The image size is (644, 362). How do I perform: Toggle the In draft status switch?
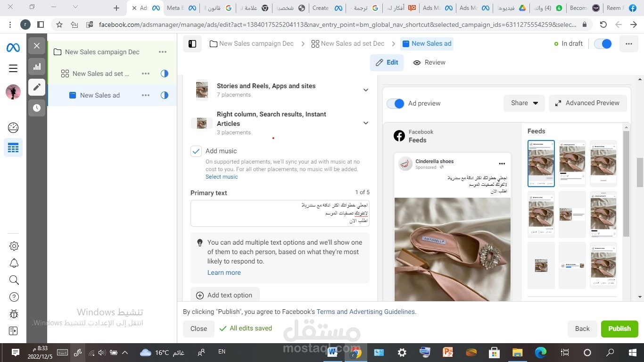pyautogui.click(x=602, y=43)
